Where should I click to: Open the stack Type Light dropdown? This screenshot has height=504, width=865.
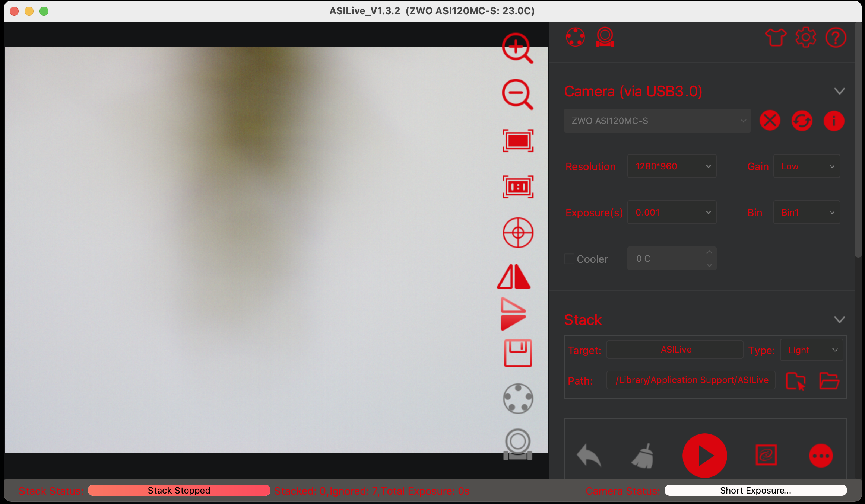pos(811,350)
